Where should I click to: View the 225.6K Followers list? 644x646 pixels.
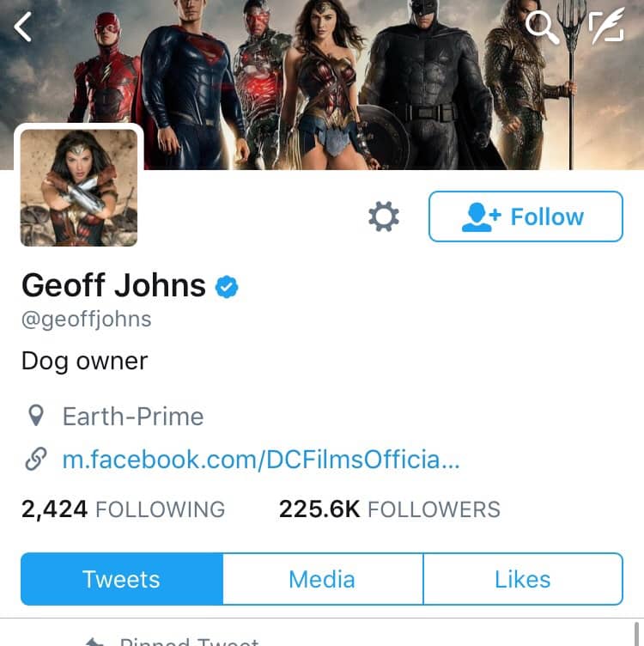pyautogui.click(x=389, y=509)
